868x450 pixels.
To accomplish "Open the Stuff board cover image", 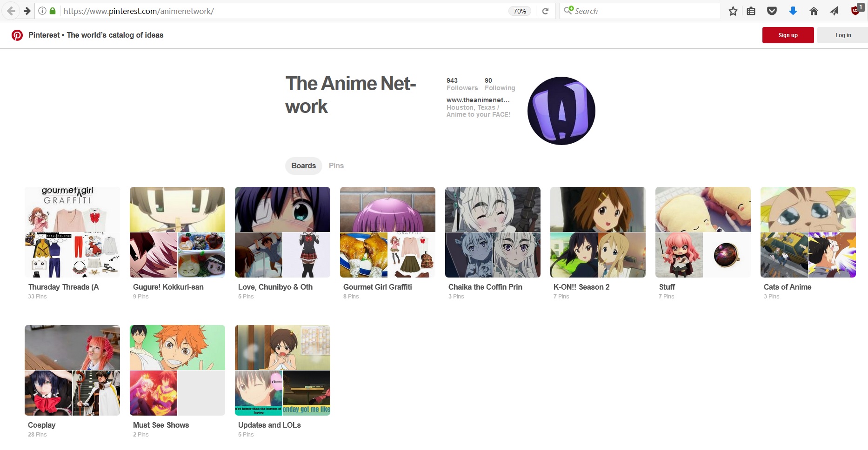I will [703, 232].
